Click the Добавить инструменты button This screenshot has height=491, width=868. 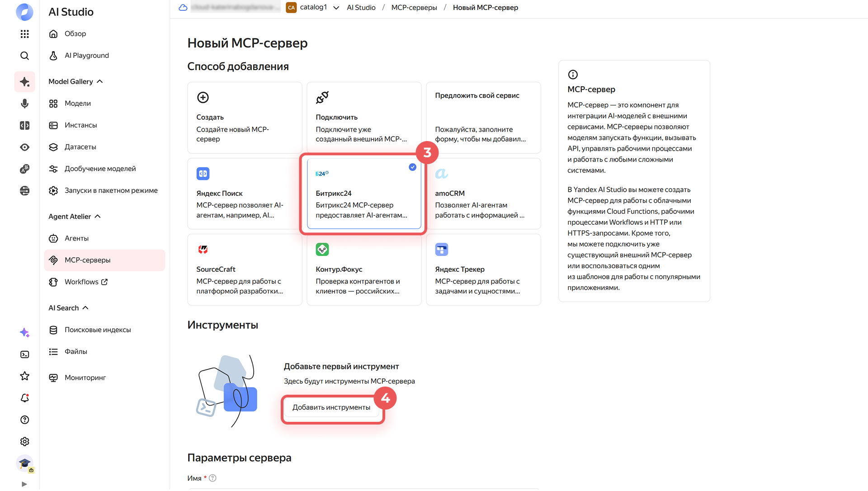[x=331, y=407]
